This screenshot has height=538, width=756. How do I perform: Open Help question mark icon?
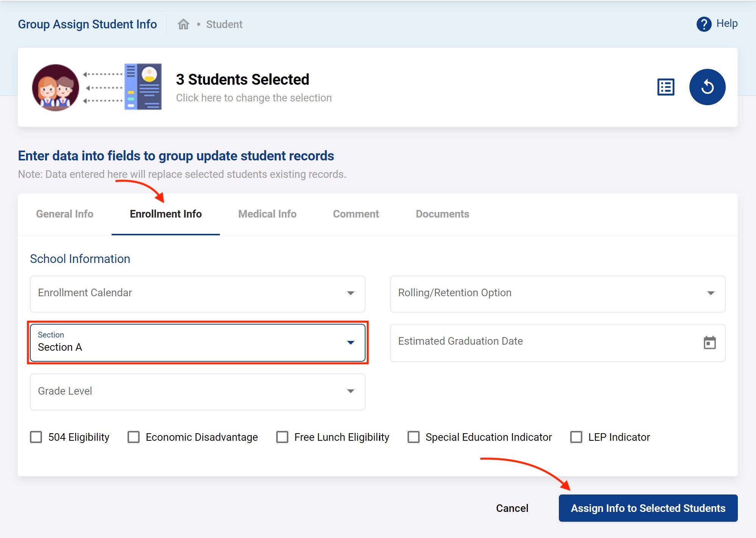click(x=704, y=24)
